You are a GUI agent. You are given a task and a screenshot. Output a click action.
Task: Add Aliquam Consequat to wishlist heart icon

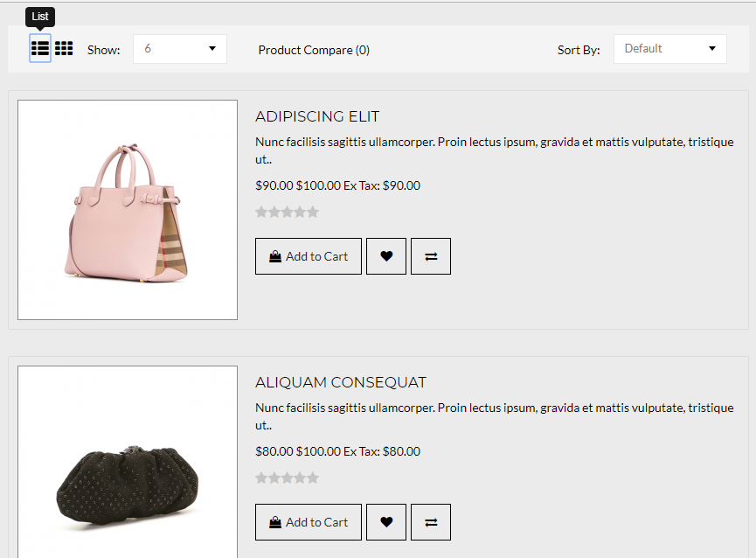[386, 522]
